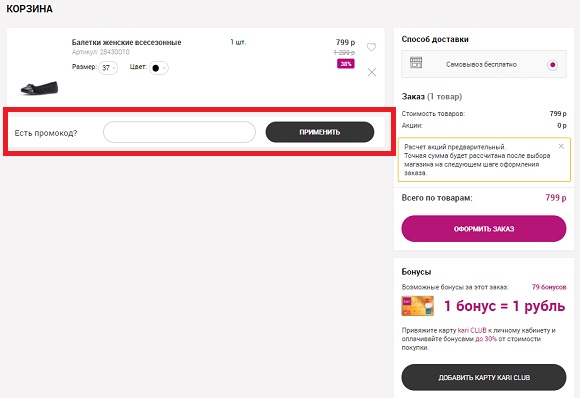Open the ballet flats product thumbnail
This screenshot has width=580, height=398.
coord(39,88)
